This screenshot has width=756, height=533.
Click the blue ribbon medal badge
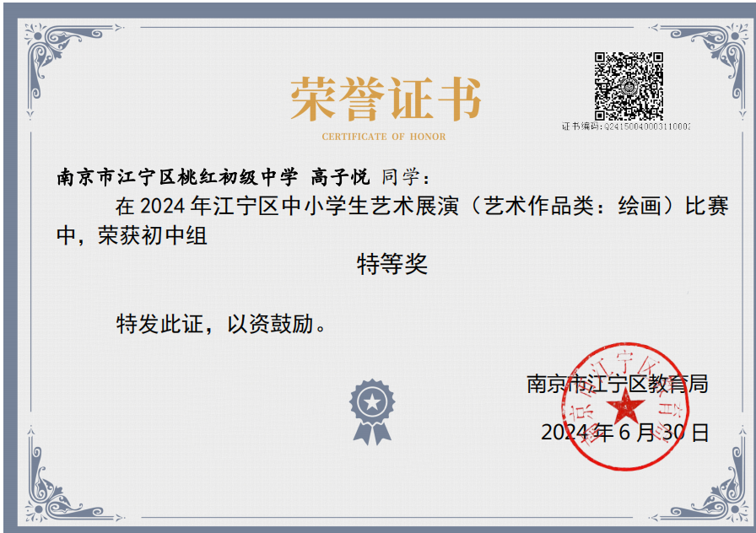372,411
